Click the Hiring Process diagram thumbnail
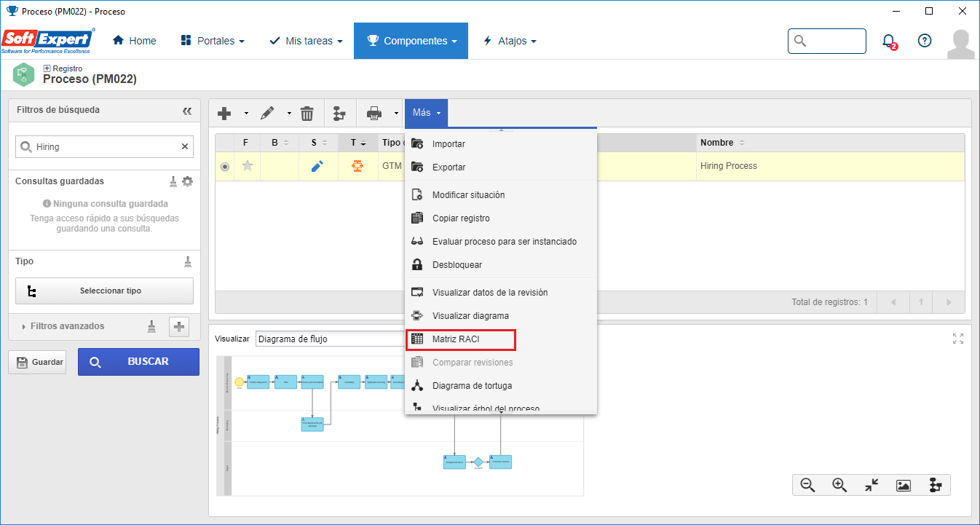Image resolution: width=980 pixels, height=525 pixels. click(400, 426)
